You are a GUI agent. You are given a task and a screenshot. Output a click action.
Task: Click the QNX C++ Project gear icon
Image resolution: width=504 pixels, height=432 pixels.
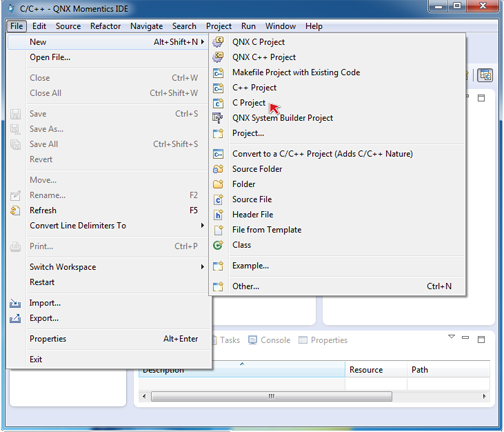(218, 57)
